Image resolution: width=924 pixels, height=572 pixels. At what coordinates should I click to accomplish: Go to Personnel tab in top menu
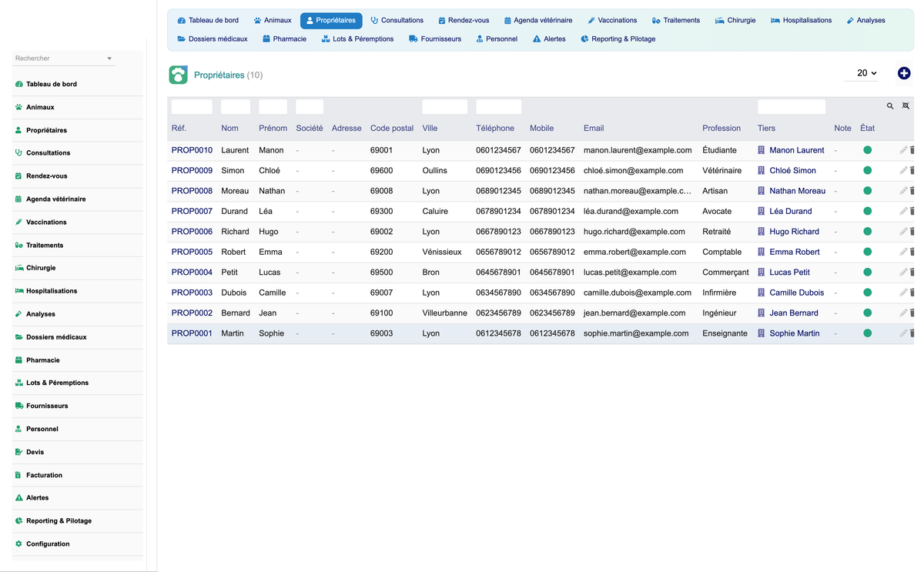coord(497,38)
